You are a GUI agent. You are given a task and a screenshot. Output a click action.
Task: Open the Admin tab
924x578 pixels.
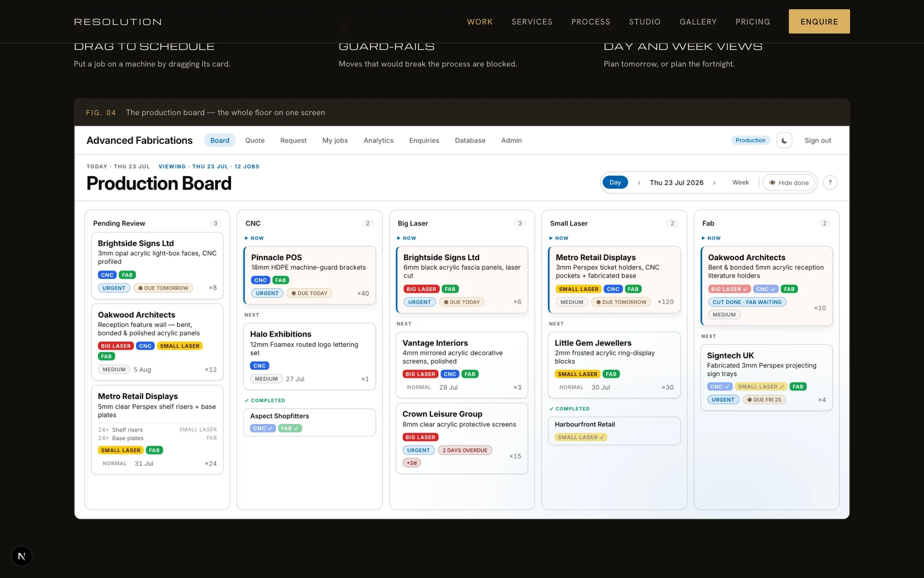(x=511, y=141)
